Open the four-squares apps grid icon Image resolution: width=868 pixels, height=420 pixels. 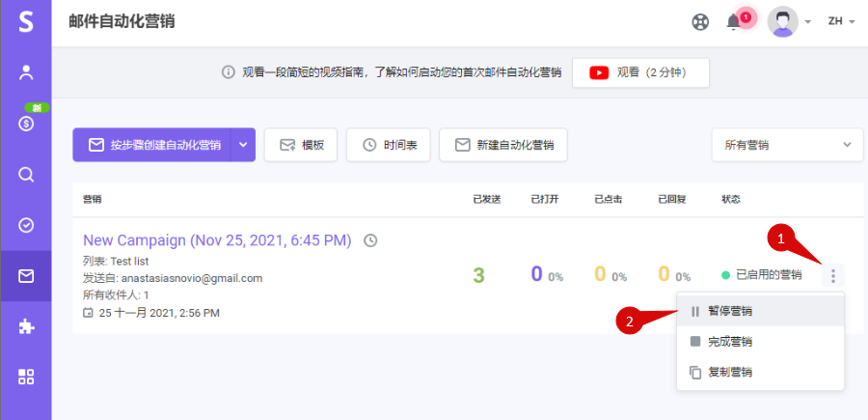(26, 378)
